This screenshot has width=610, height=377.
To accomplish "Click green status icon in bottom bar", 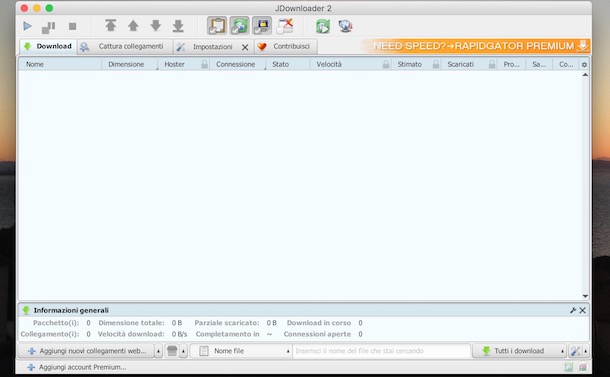I will pyautogui.click(x=569, y=367).
